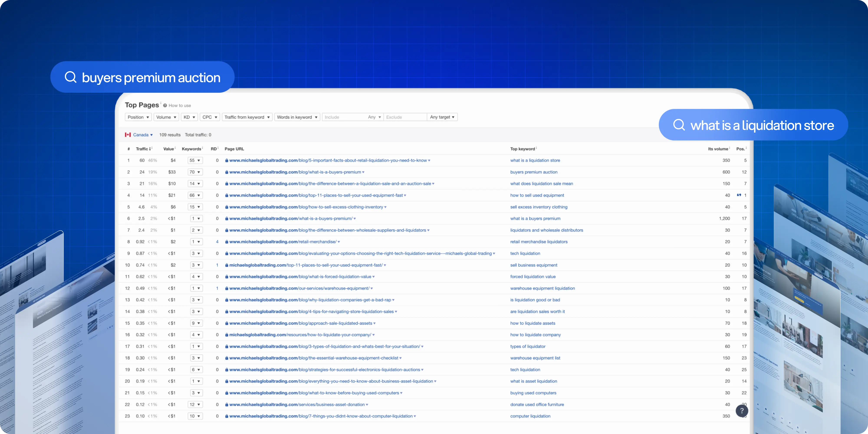868x434 pixels.
Task: Click the Canada flag icon
Action: pos(128,135)
